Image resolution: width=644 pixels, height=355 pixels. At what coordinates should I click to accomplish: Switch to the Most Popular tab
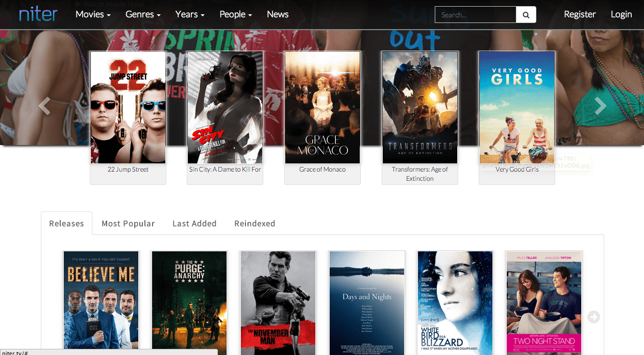[x=128, y=224]
